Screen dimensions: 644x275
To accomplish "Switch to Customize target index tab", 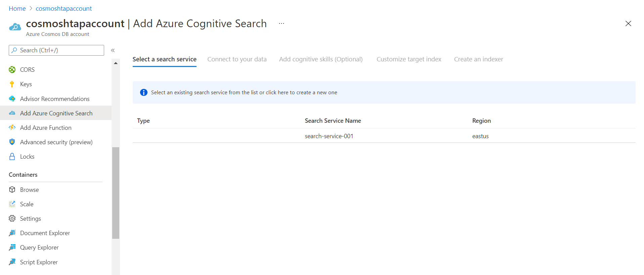I will pyautogui.click(x=409, y=59).
